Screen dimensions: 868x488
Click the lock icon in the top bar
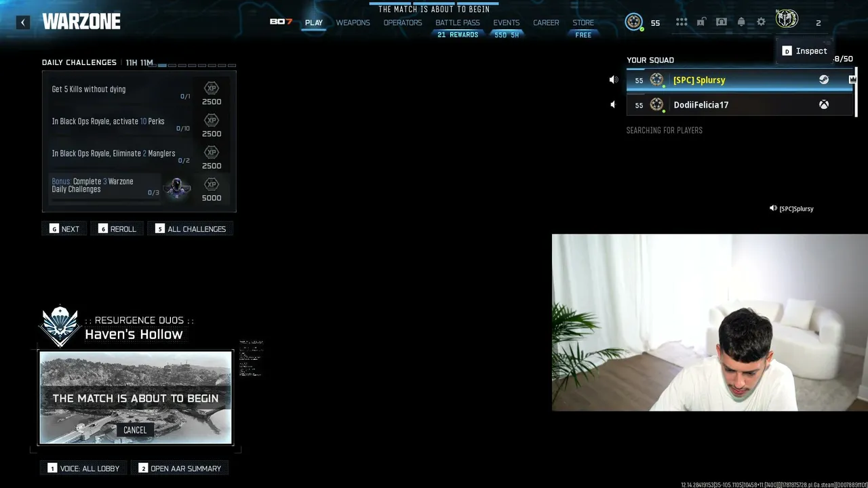coord(701,22)
